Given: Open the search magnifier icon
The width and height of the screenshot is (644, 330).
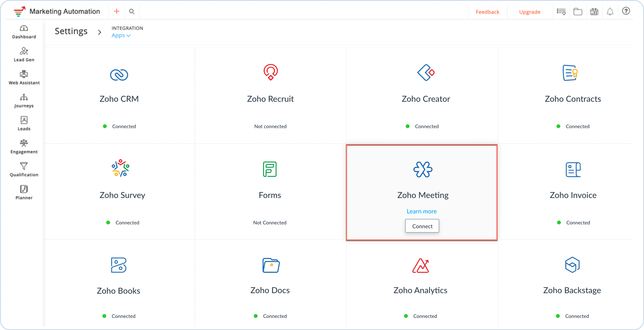Looking at the screenshot, I should [132, 12].
